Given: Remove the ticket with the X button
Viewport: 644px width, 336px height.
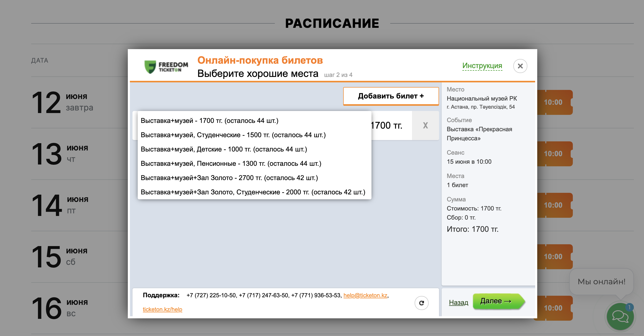Looking at the screenshot, I should pos(425,126).
